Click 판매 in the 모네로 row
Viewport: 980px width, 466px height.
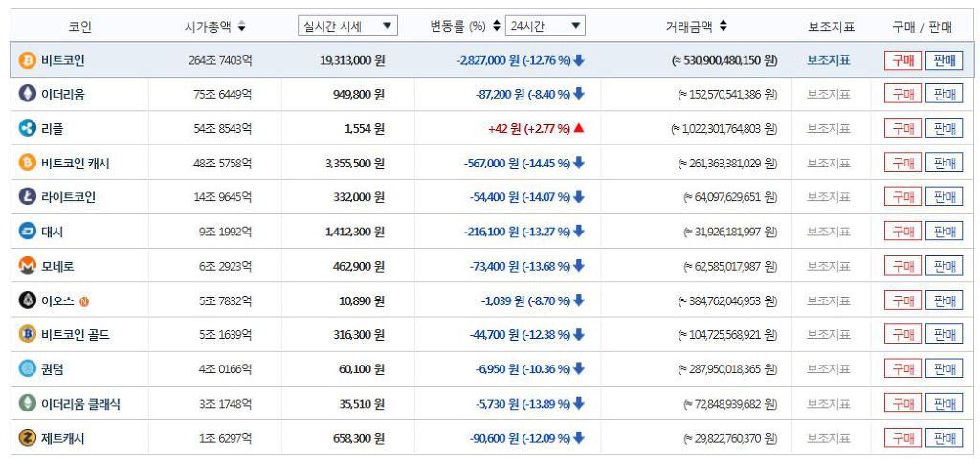click(944, 266)
